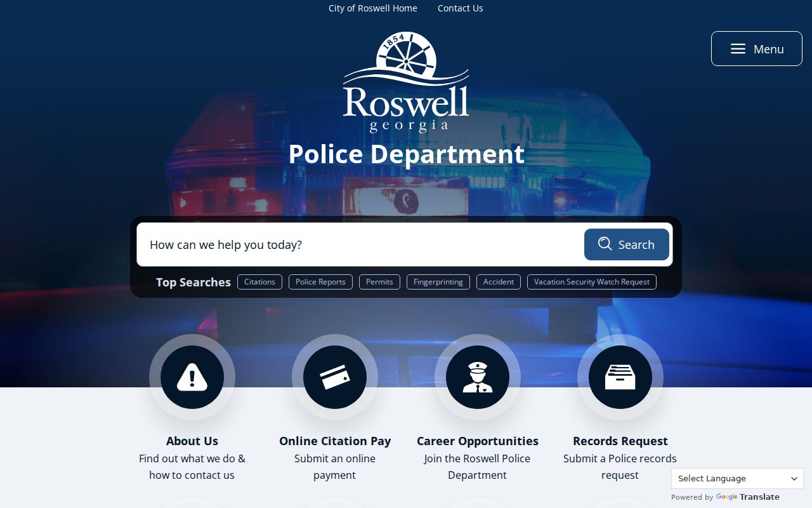
Task: Pick the Fingerprinting top search tag
Action: click(x=438, y=282)
